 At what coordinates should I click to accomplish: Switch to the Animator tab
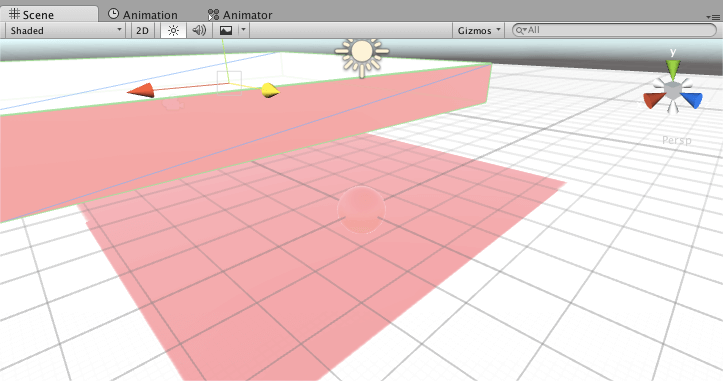pos(240,14)
